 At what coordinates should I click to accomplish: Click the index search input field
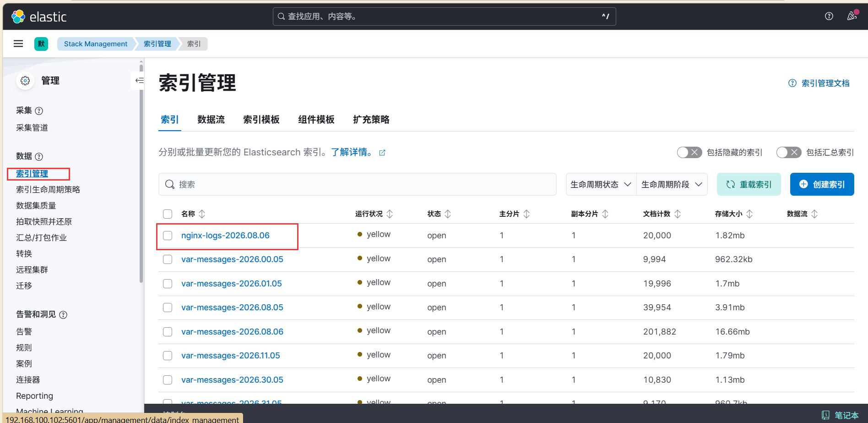coord(358,184)
